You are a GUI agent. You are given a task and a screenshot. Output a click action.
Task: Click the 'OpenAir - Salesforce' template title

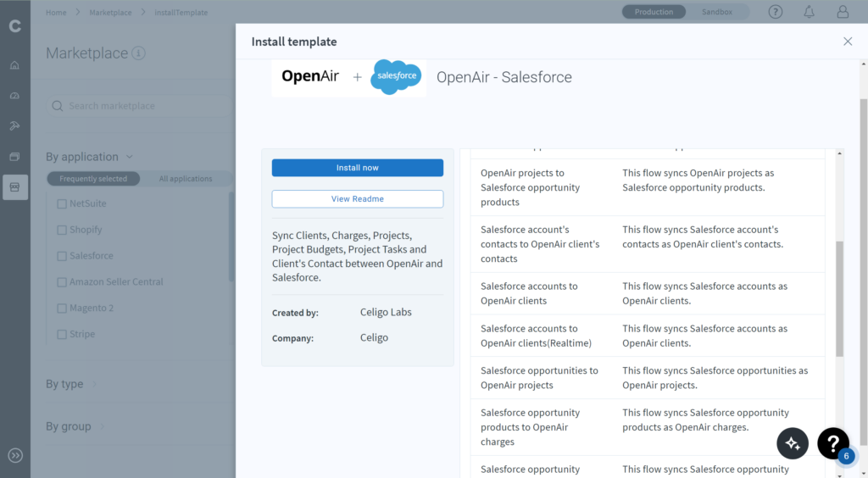[x=504, y=77]
